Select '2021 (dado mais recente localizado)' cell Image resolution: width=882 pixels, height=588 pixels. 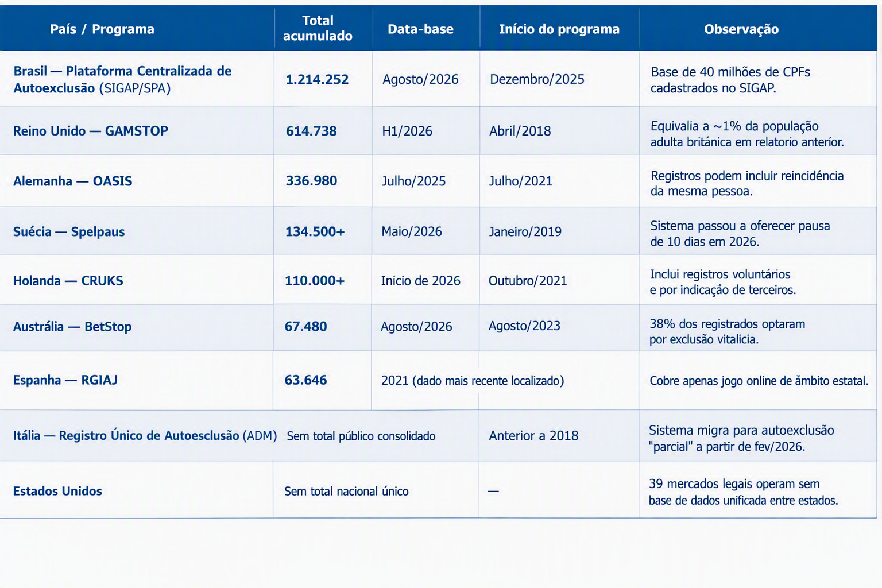click(x=473, y=381)
